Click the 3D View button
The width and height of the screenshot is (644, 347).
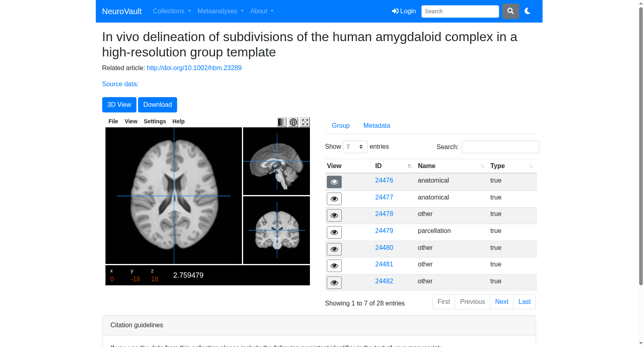[119, 105]
